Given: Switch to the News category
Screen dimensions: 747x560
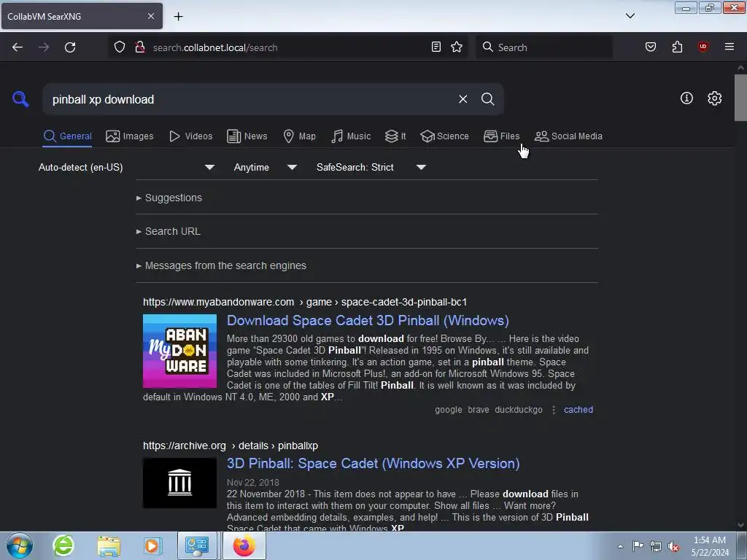Looking at the screenshot, I should 247,136.
